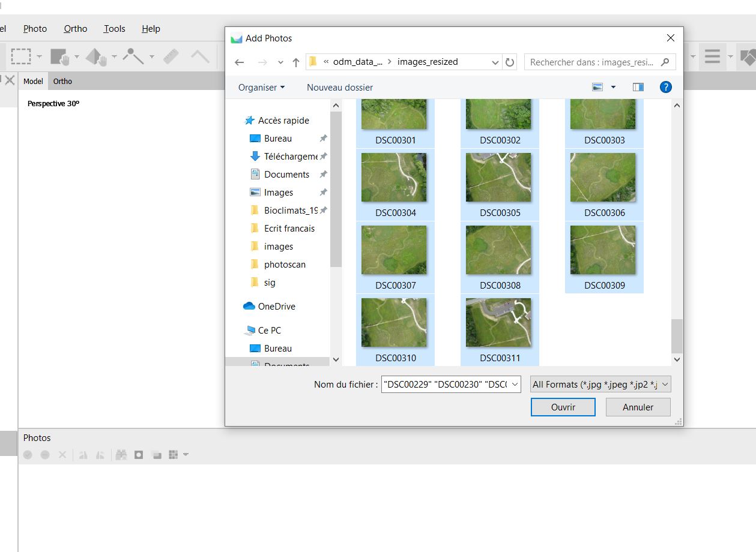Click the rotate left icon in Photos pane

[x=82, y=454]
